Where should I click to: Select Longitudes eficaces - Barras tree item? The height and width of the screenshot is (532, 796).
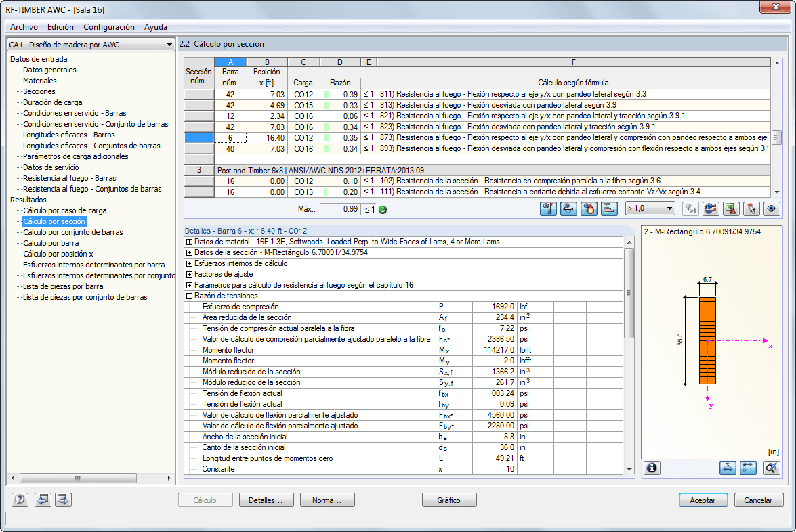[x=69, y=135]
